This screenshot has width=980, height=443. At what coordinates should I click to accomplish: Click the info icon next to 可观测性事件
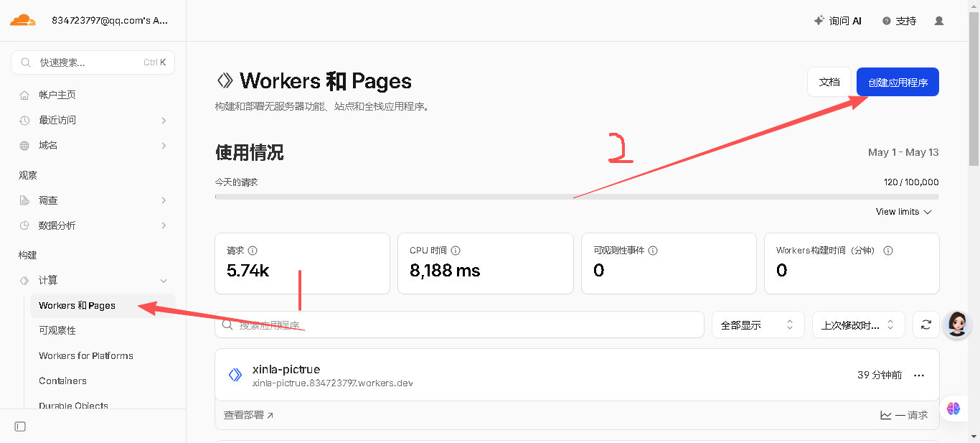[653, 251]
